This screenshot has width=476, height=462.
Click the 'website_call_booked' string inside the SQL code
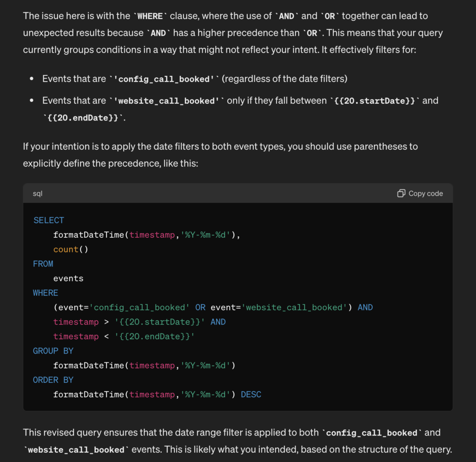tap(294, 308)
